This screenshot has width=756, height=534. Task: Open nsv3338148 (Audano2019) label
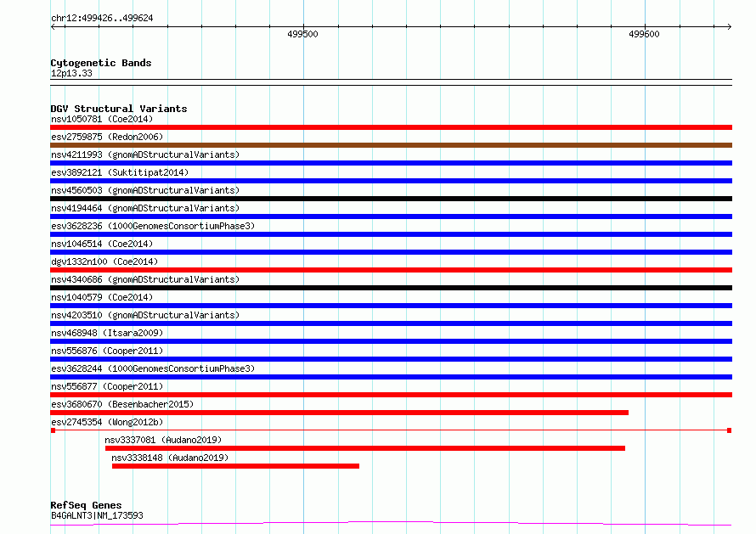170,458
